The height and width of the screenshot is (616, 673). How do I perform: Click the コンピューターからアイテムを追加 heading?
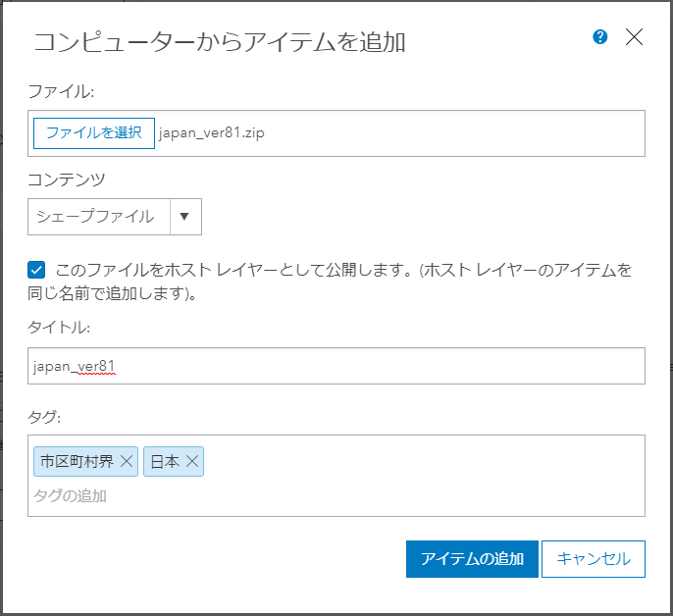coord(220,42)
